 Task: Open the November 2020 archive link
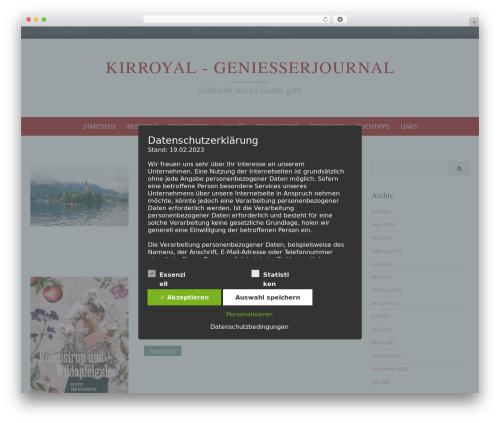tap(390, 369)
